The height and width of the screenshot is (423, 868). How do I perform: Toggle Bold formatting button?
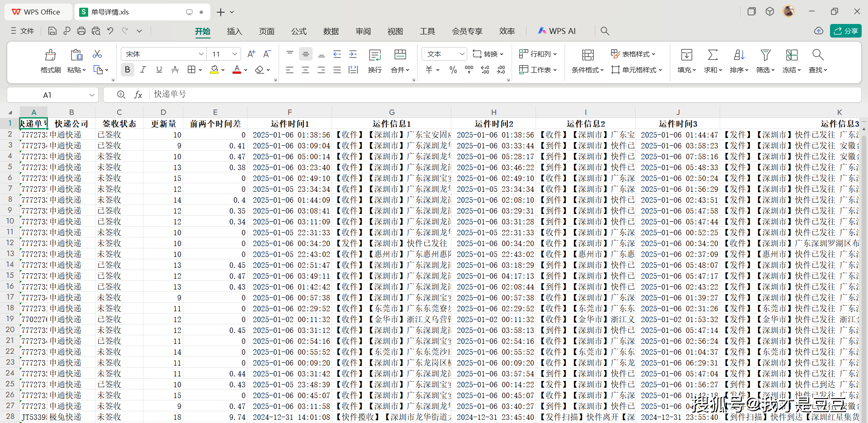(x=128, y=70)
